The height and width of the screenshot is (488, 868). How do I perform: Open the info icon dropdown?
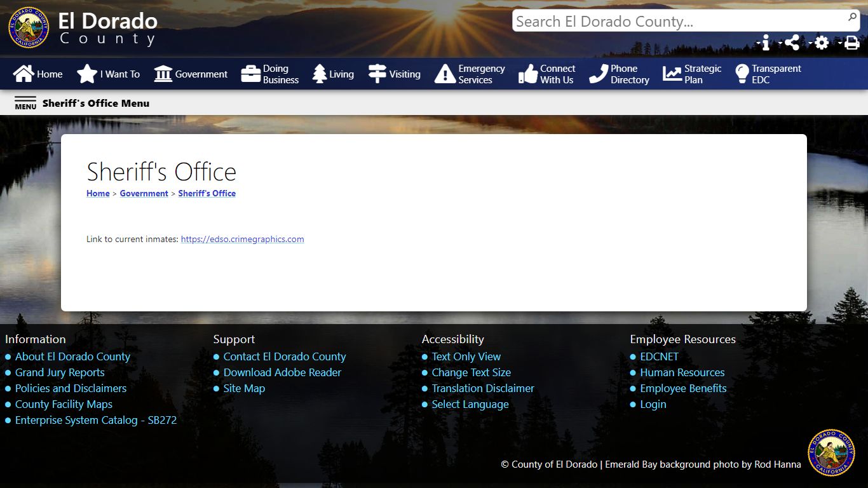(765, 43)
